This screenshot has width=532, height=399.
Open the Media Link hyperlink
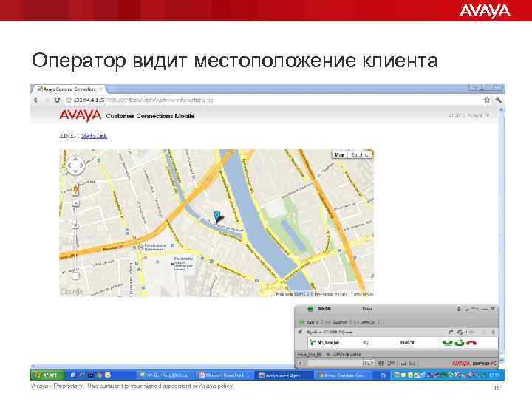coord(94,136)
